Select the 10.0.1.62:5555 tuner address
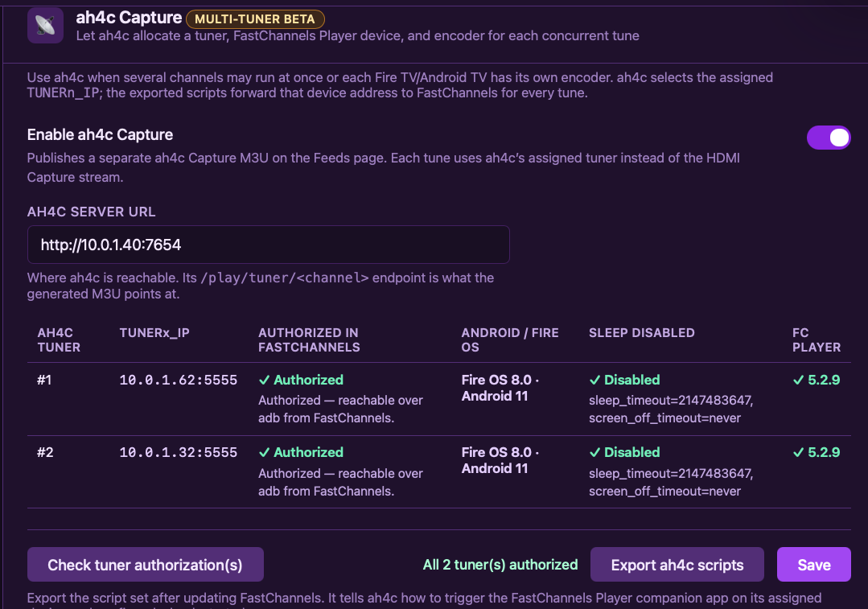Screen dimensions: 868x609 click(x=179, y=380)
